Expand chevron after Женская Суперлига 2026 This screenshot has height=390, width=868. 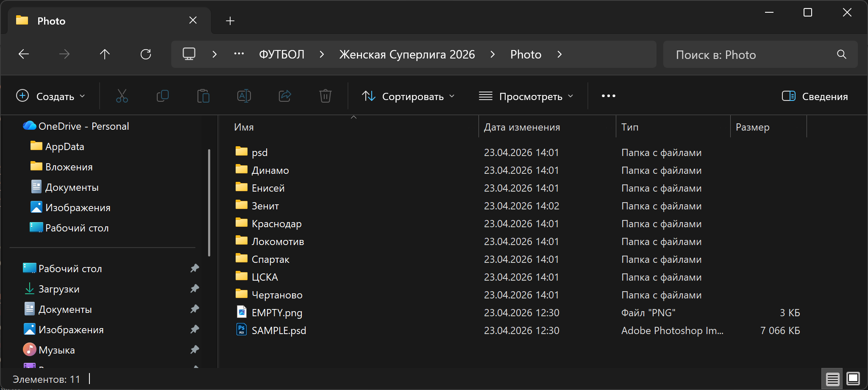click(x=492, y=54)
